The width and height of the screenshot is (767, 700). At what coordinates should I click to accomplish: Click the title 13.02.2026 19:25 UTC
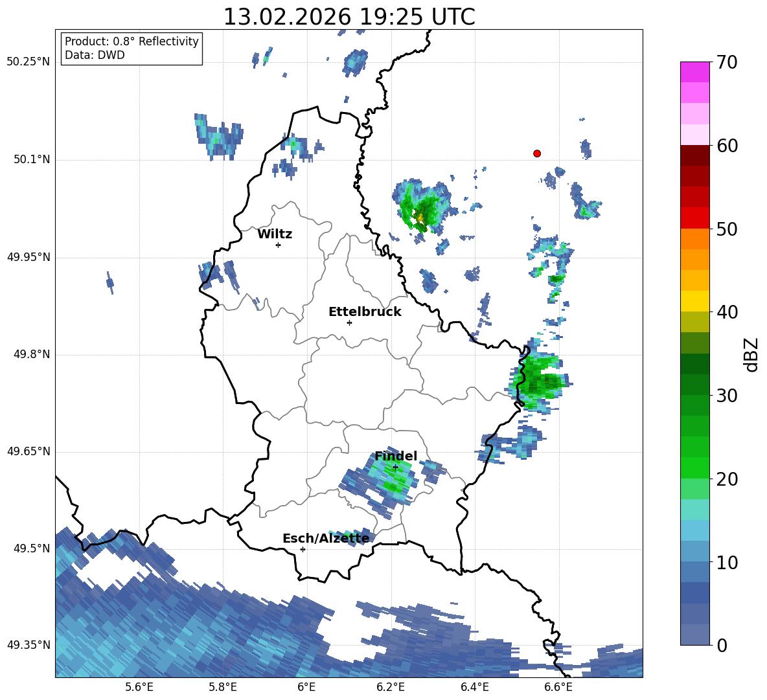[x=349, y=17]
